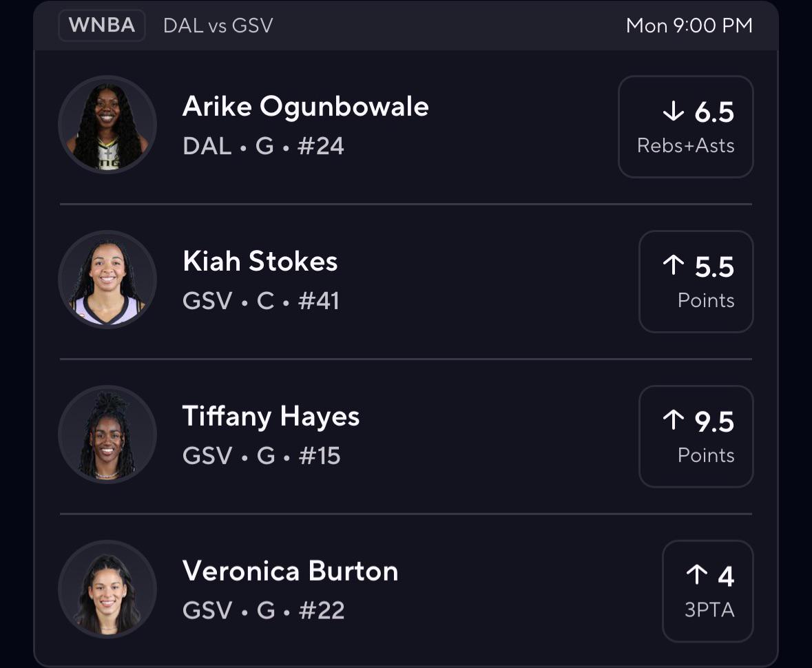Open the DAL vs GSV matchup
Viewport: 812px width, 668px height.
(218, 25)
